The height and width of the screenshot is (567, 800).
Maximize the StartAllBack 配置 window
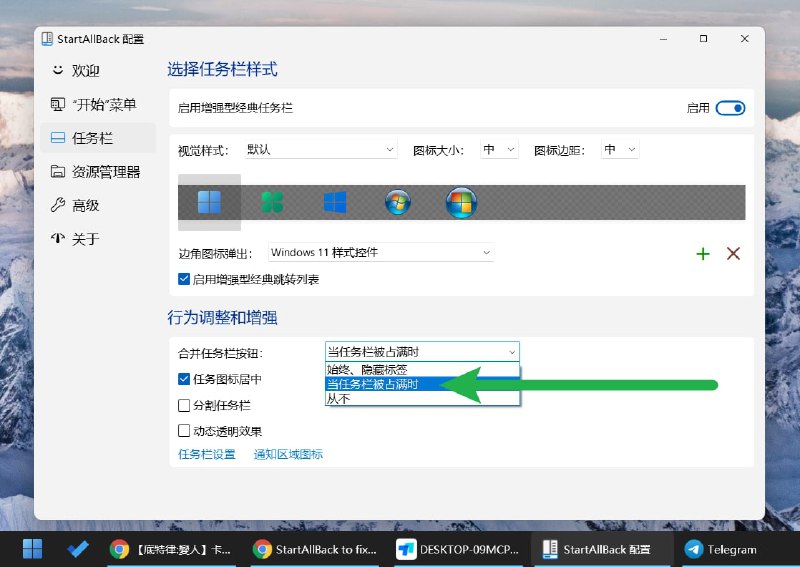(704, 39)
